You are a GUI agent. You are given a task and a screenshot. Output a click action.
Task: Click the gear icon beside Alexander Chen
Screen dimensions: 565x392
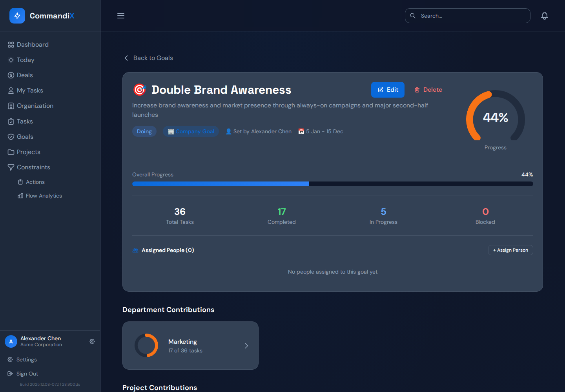92,341
